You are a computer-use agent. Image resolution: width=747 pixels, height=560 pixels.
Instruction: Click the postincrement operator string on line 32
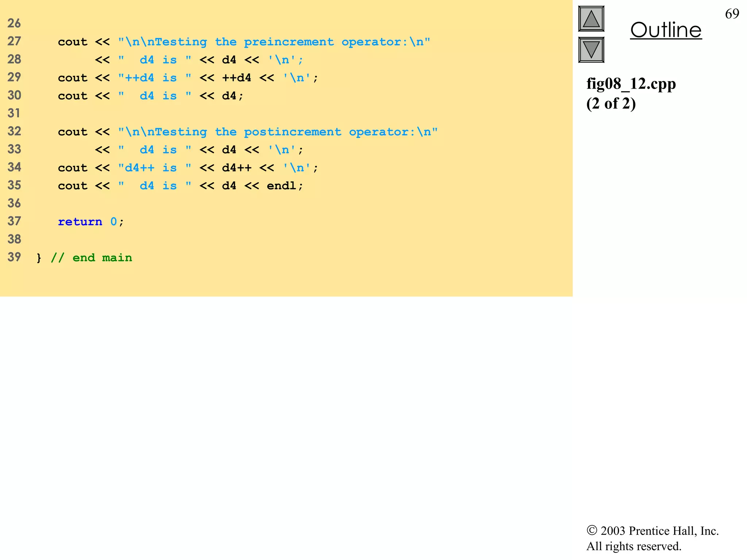coord(278,132)
